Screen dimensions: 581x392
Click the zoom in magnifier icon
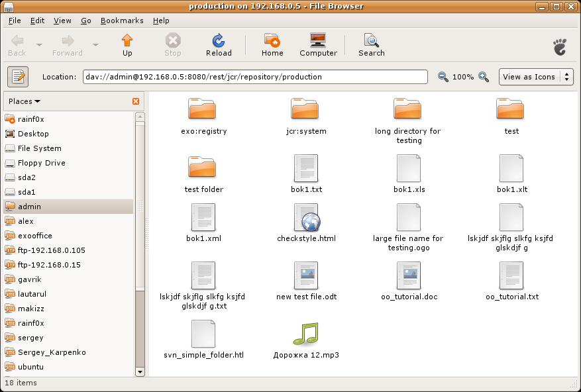tap(484, 77)
